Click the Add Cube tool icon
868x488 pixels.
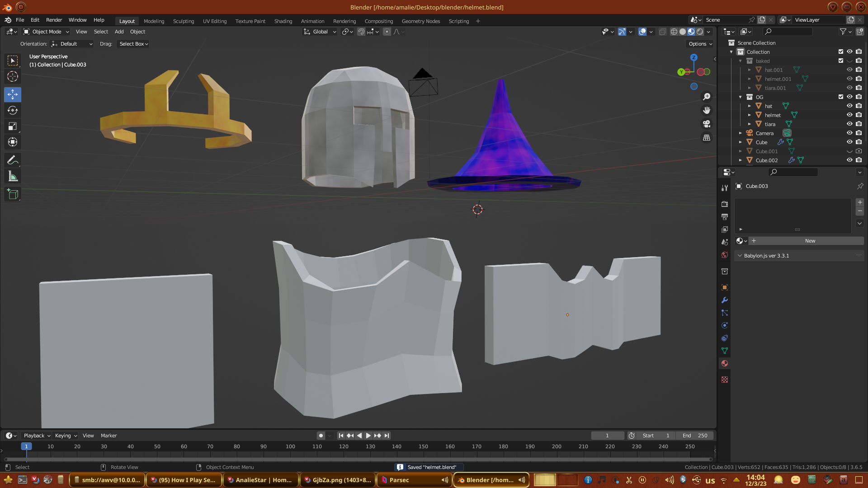(13, 195)
